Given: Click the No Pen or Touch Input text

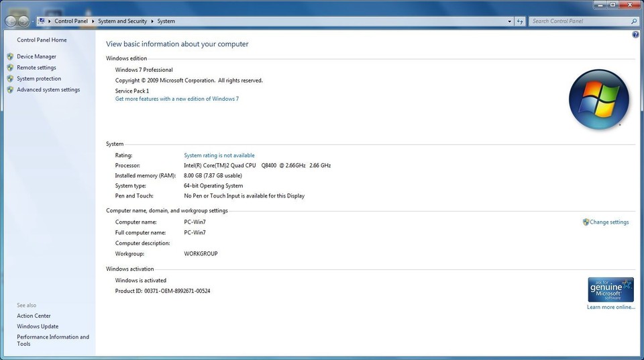Looking at the screenshot, I should (x=244, y=196).
